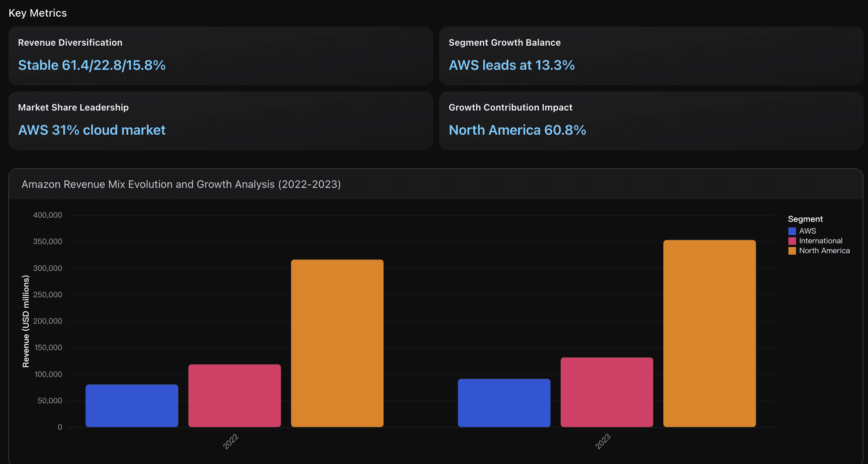This screenshot has width=868, height=464.
Task: Click the Segment Growth Balance title
Action: point(505,43)
